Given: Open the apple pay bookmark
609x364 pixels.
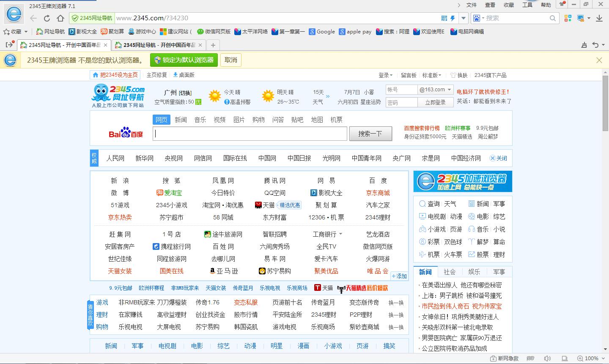Looking at the screenshot, I should coord(355,32).
